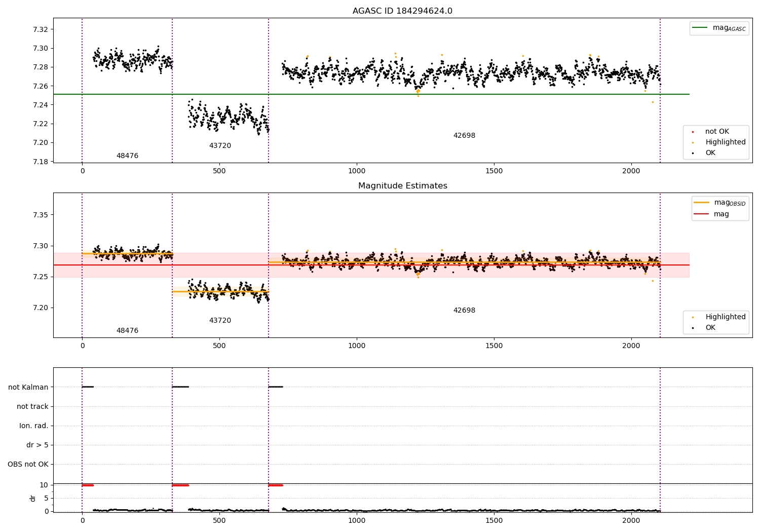Select the mag AGASC legend label
Image resolution: width=760 pixels, height=532 pixels.
(729, 28)
